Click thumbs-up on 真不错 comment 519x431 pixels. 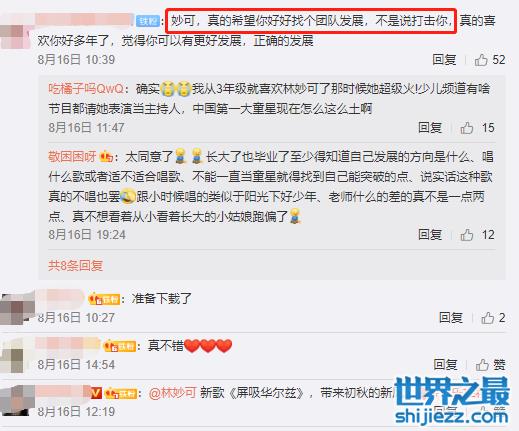pyautogui.click(x=482, y=365)
